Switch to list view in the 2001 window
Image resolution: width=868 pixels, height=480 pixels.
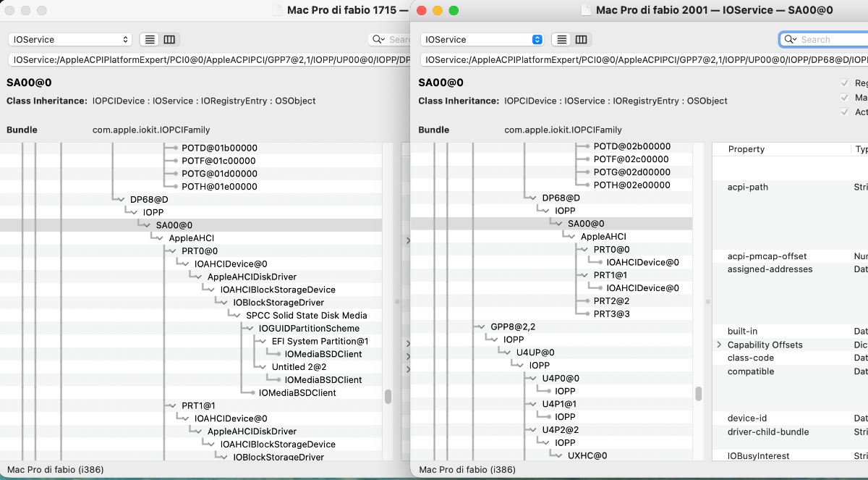561,40
